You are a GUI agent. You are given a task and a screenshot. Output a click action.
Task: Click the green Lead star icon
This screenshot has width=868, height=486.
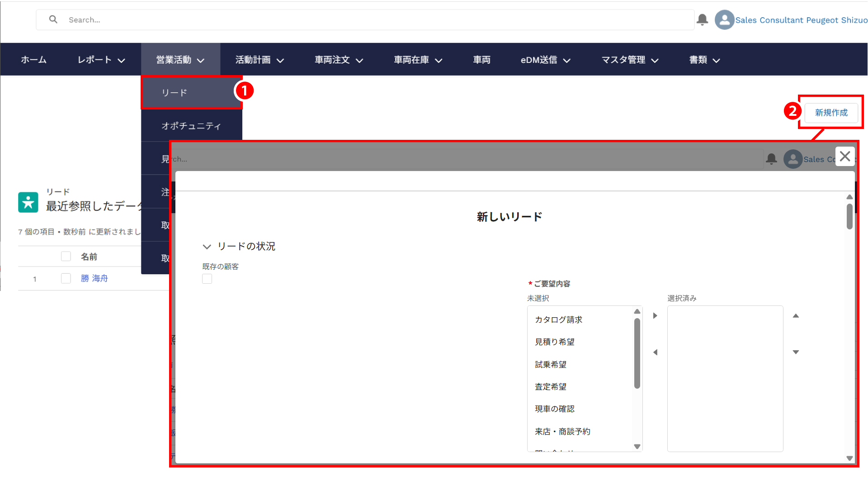pyautogui.click(x=28, y=202)
